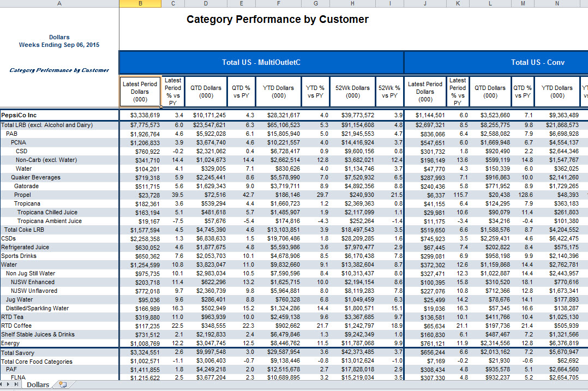This screenshot has height=391, width=588.
Task: Select the cell with value $7,169
Action: click(425, 361)
